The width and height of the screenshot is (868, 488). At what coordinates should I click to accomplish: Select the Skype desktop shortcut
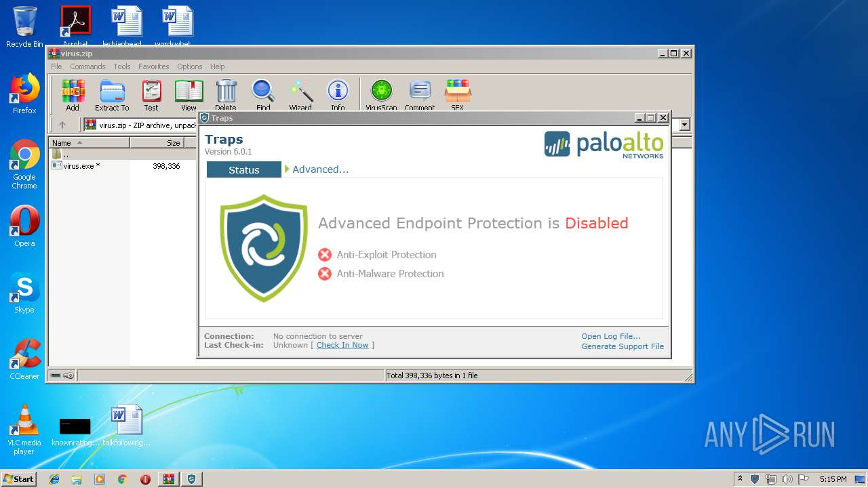point(24,293)
